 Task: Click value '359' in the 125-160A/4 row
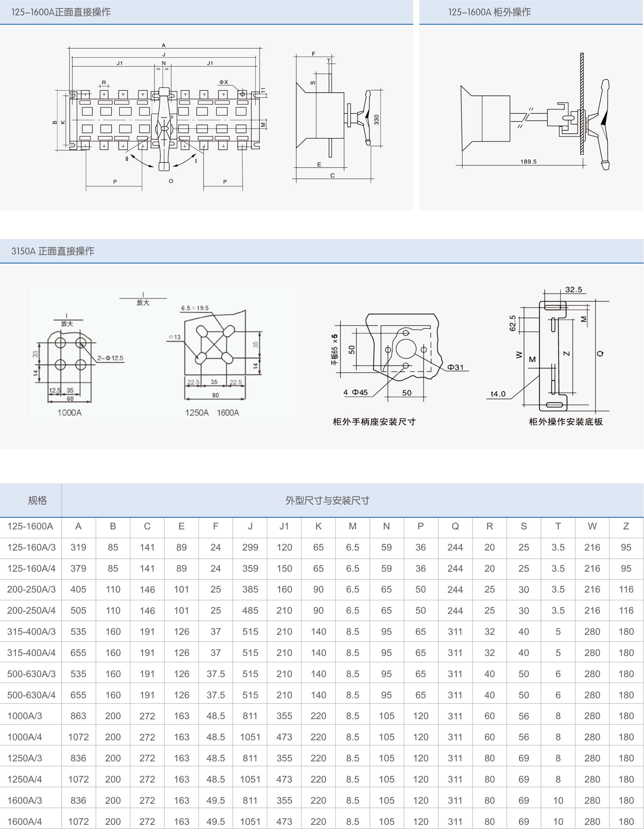(250, 568)
